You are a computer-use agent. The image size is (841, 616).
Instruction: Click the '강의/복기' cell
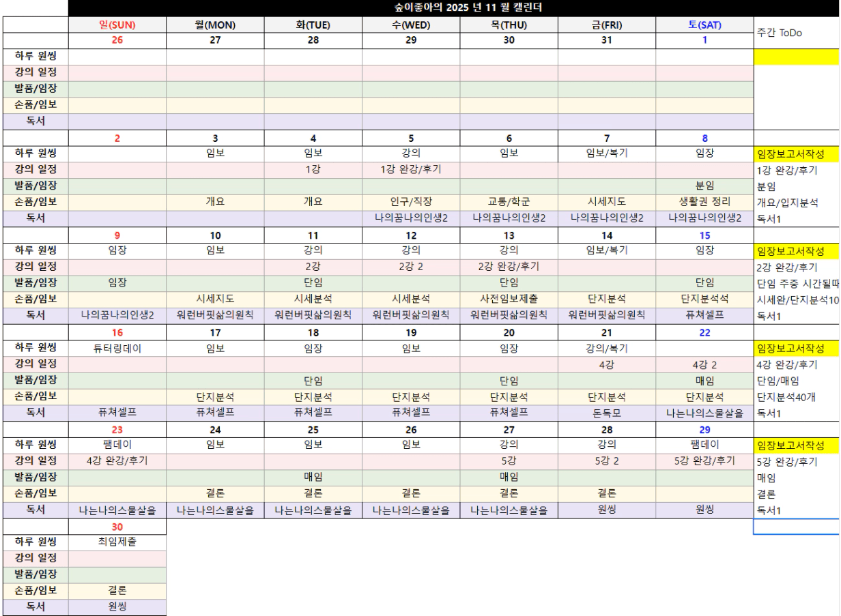(607, 349)
